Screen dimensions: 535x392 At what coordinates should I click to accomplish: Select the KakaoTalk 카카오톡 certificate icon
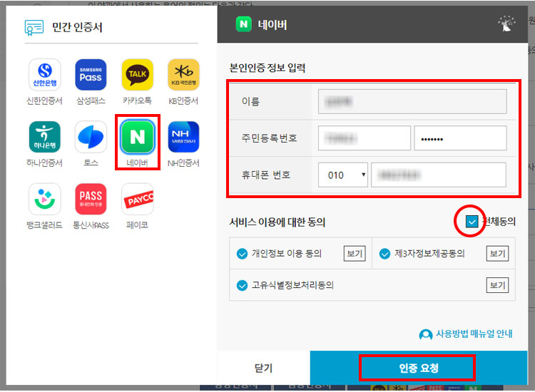pyautogui.click(x=138, y=75)
